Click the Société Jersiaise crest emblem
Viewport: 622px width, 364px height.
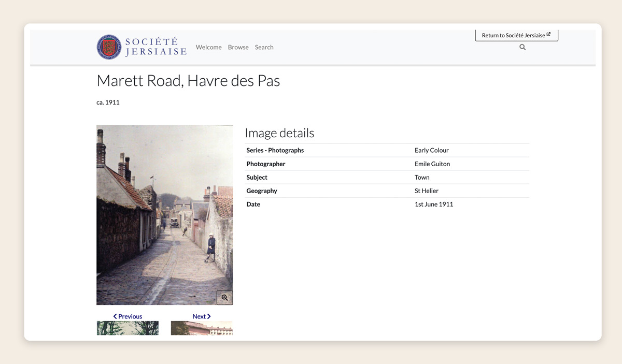pyautogui.click(x=109, y=47)
